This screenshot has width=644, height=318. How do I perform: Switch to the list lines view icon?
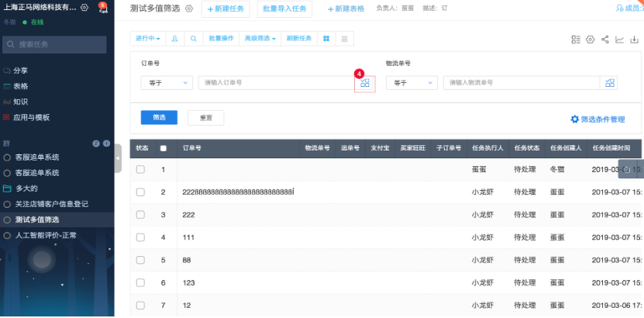click(345, 39)
